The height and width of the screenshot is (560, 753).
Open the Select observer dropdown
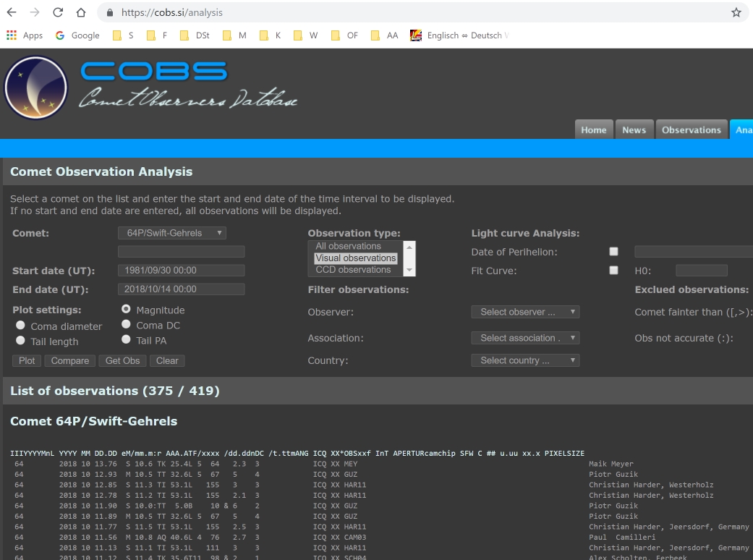tap(525, 312)
